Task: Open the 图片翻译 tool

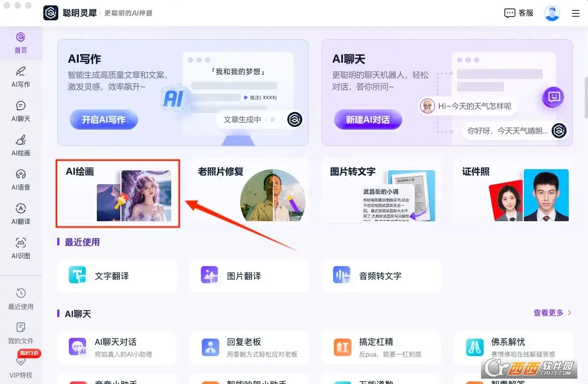Action: coord(249,275)
